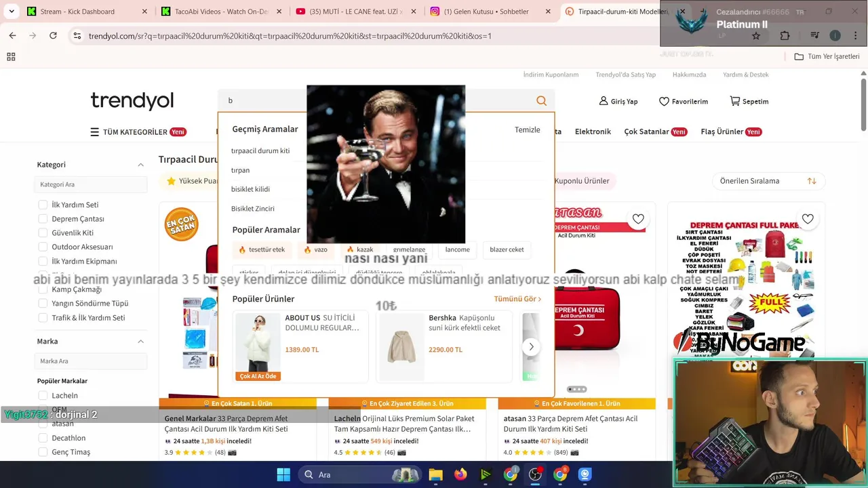Favorite the atasan product with heart icon
Image resolution: width=868 pixels, height=488 pixels.
[x=638, y=219]
